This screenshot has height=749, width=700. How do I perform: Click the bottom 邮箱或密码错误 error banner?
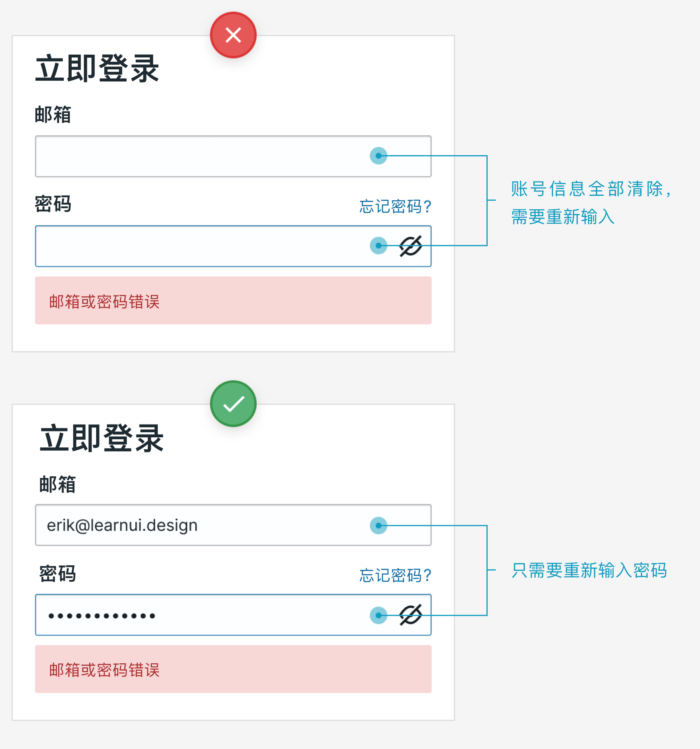pyautogui.click(x=233, y=669)
